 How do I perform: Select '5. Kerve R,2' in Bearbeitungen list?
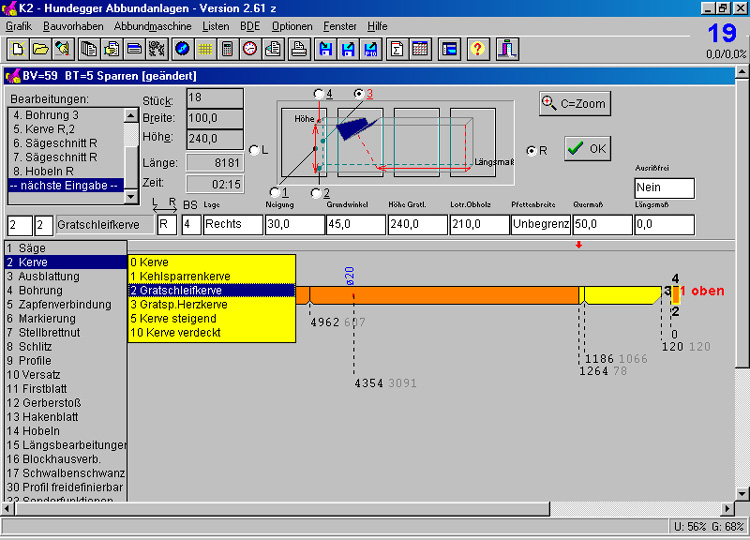pyautogui.click(x=66, y=129)
